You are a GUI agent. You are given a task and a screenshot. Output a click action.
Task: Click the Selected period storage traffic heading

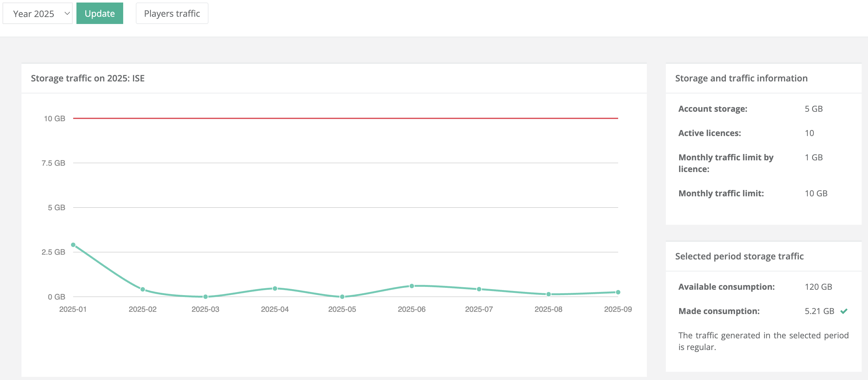coord(739,256)
